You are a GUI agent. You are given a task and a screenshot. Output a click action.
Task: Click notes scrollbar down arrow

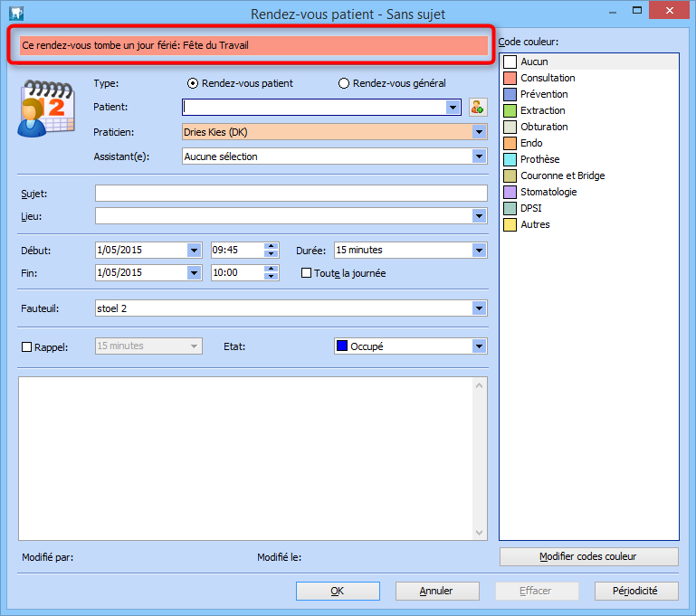click(480, 533)
